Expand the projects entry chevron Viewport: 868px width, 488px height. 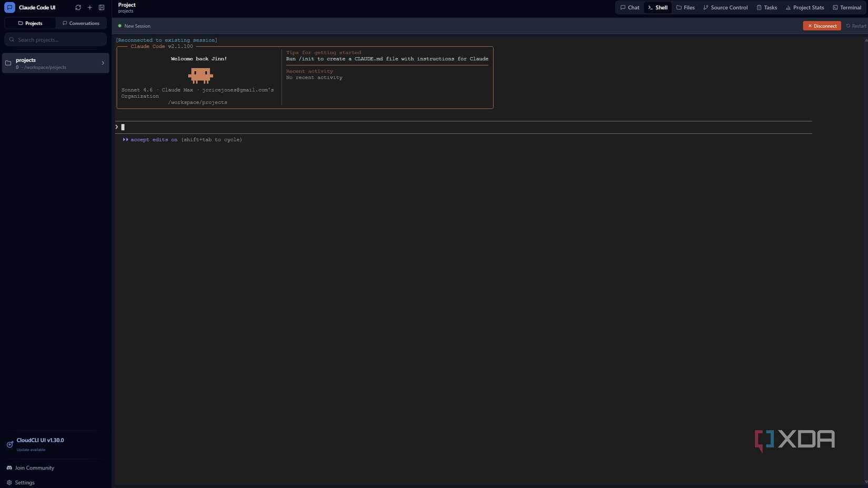point(103,63)
